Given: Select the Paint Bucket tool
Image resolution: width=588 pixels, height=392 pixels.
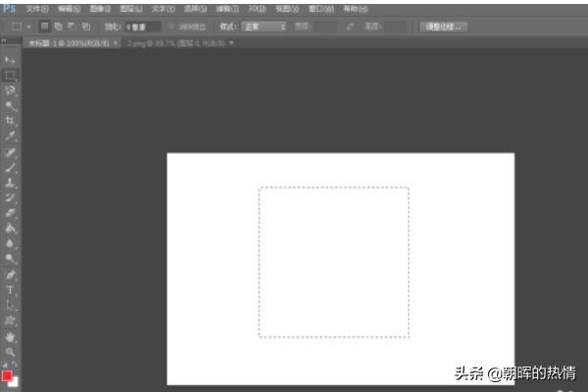Looking at the screenshot, I should click(x=10, y=228).
